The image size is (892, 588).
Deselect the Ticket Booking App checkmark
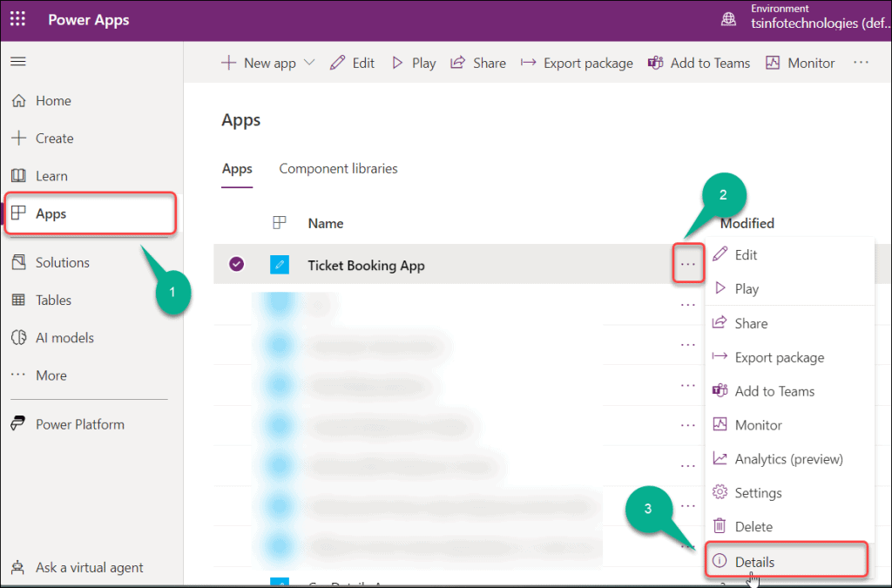(x=237, y=264)
